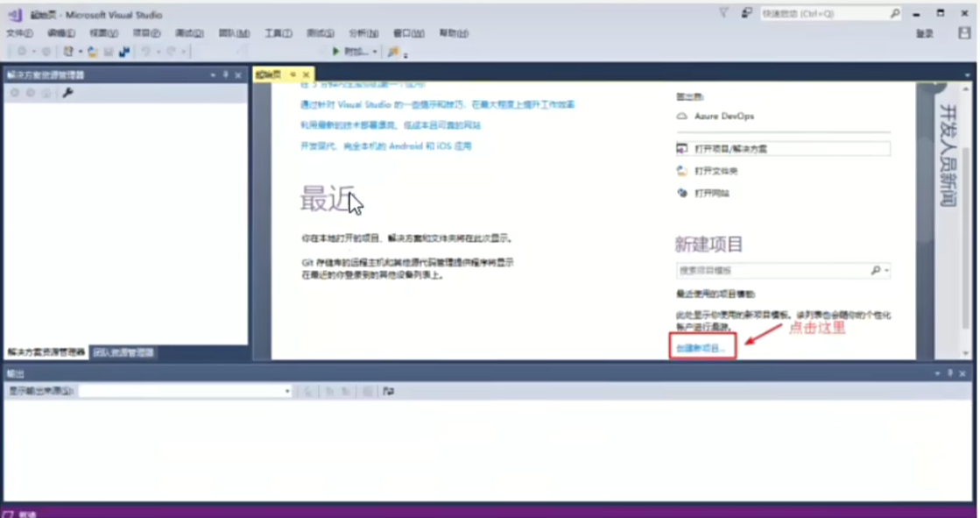
Task: Expand the New Project toolbar dropdown arrow
Action: [x=80, y=52]
